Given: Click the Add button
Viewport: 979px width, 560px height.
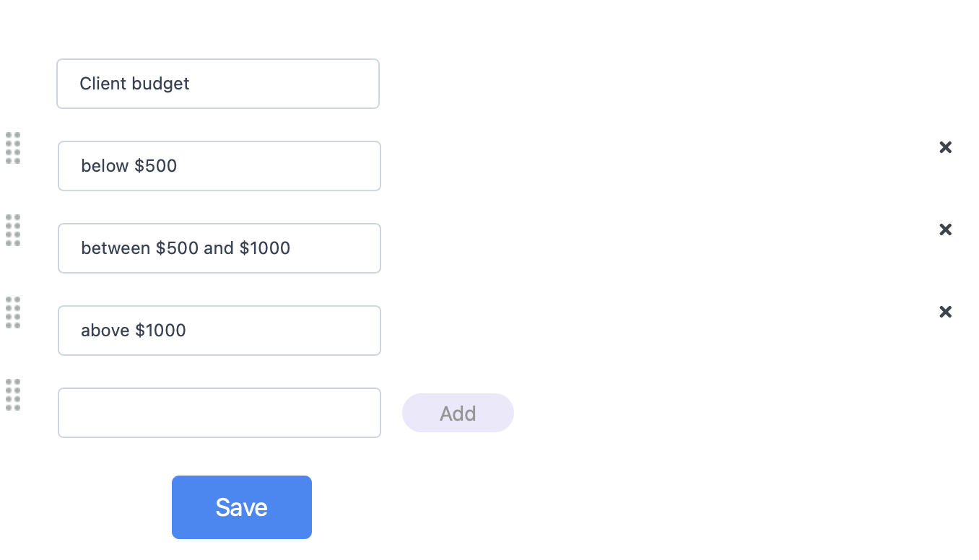Looking at the screenshot, I should pyautogui.click(x=458, y=413).
